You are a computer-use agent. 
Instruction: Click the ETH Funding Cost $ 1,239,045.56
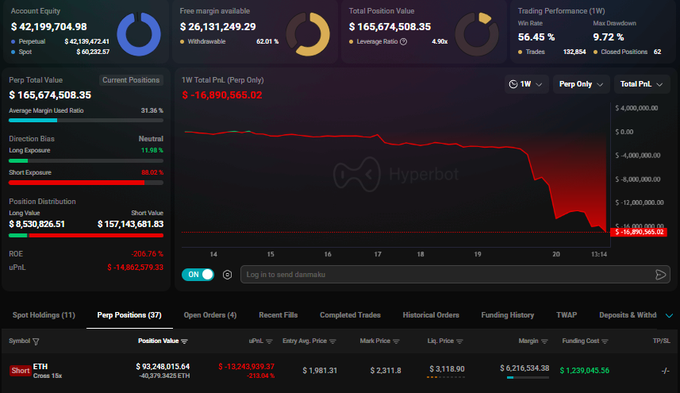coord(584,370)
